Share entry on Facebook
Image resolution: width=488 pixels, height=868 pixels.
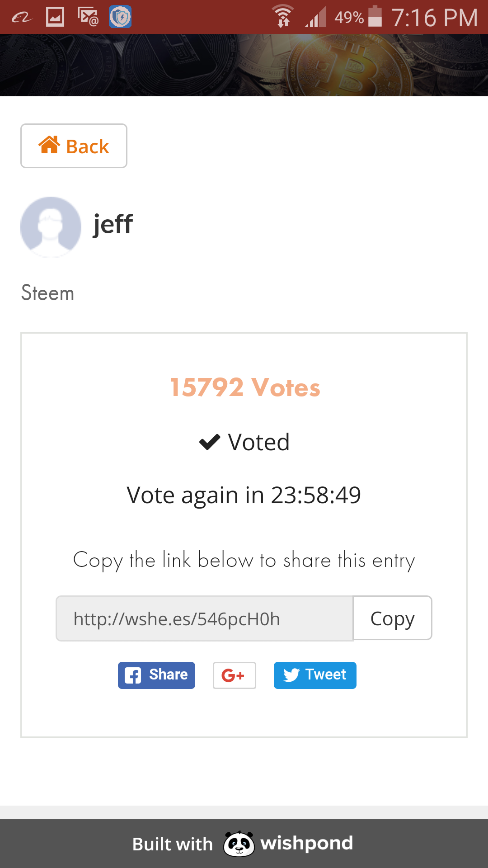click(x=156, y=675)
